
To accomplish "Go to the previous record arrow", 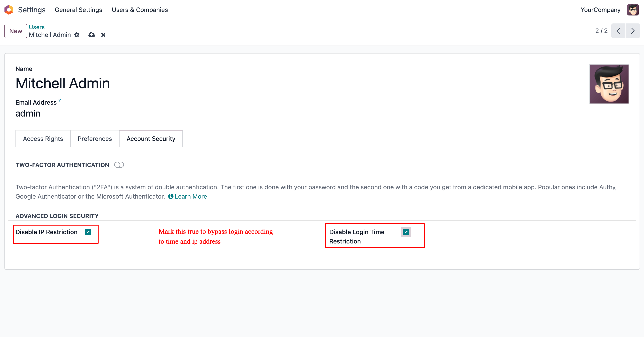I will [x=619, y=31].
